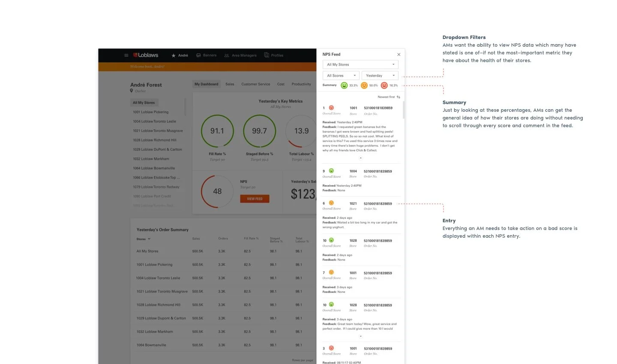Open the hamburger navigation menu

pyautogui.click(x=126, y=55)
